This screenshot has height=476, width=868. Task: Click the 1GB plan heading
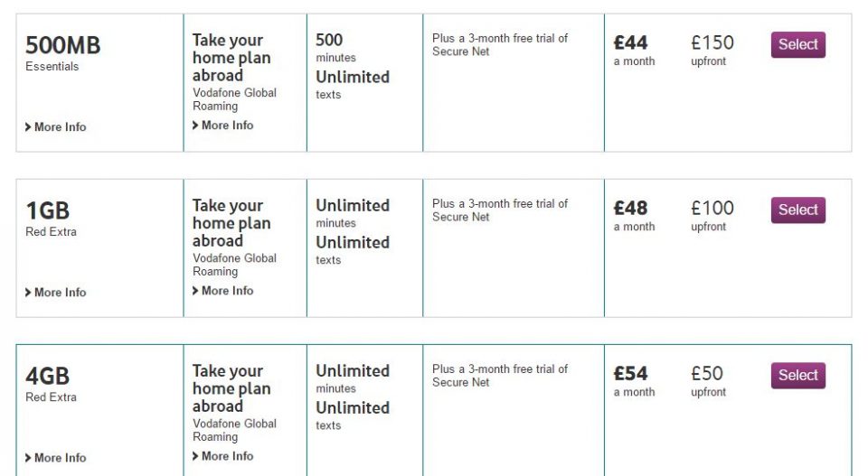(x=48, y=210)
